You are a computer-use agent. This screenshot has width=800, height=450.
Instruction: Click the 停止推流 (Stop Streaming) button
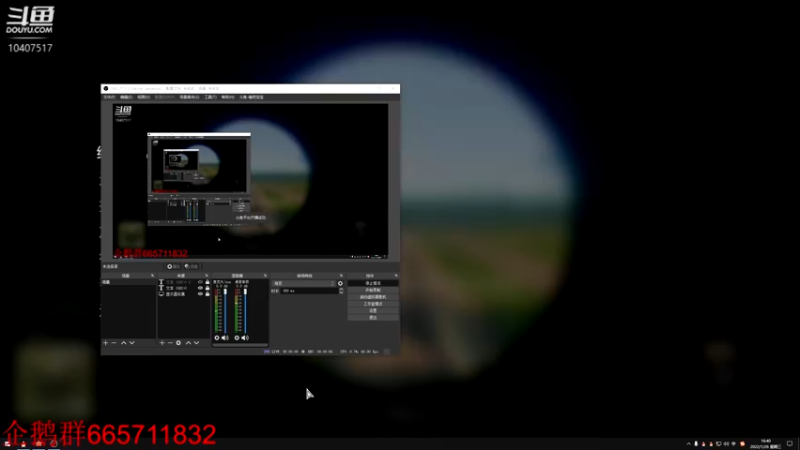coord(373,283)
